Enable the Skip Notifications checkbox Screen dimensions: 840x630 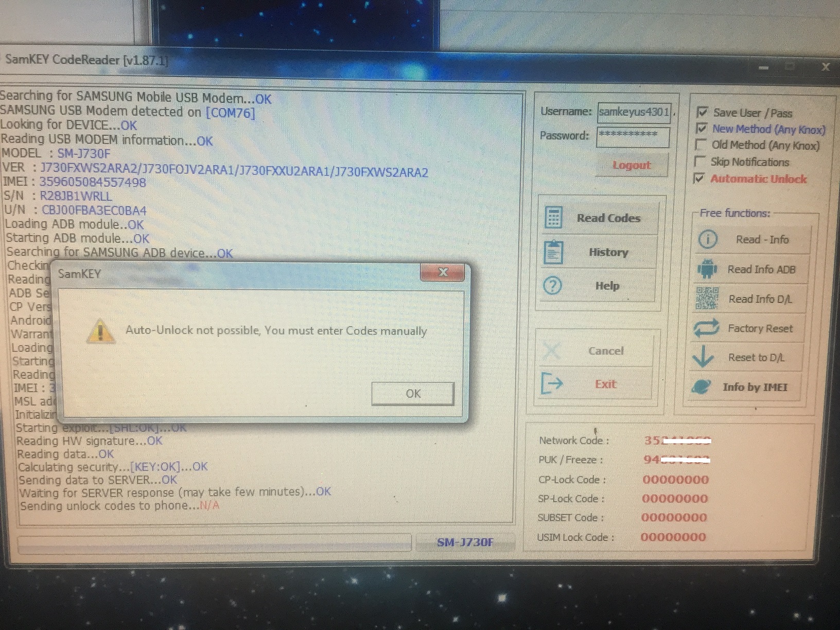point(699,162)
